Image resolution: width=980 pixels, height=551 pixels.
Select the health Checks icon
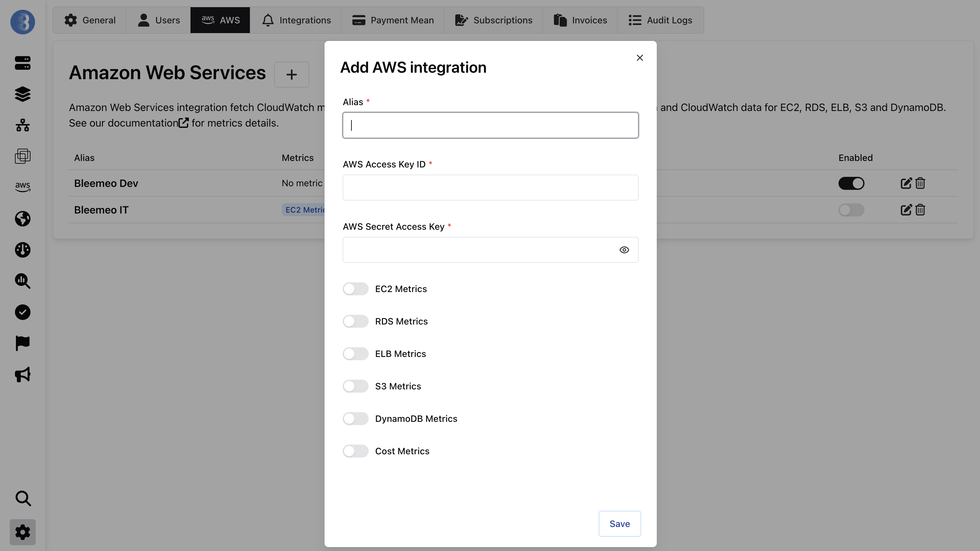[22, 312]
